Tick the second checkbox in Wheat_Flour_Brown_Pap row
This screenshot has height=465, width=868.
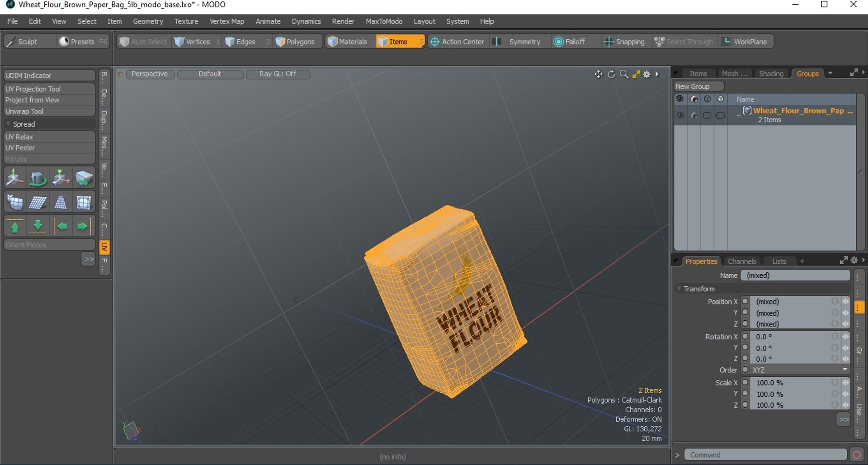coord(721,115)
